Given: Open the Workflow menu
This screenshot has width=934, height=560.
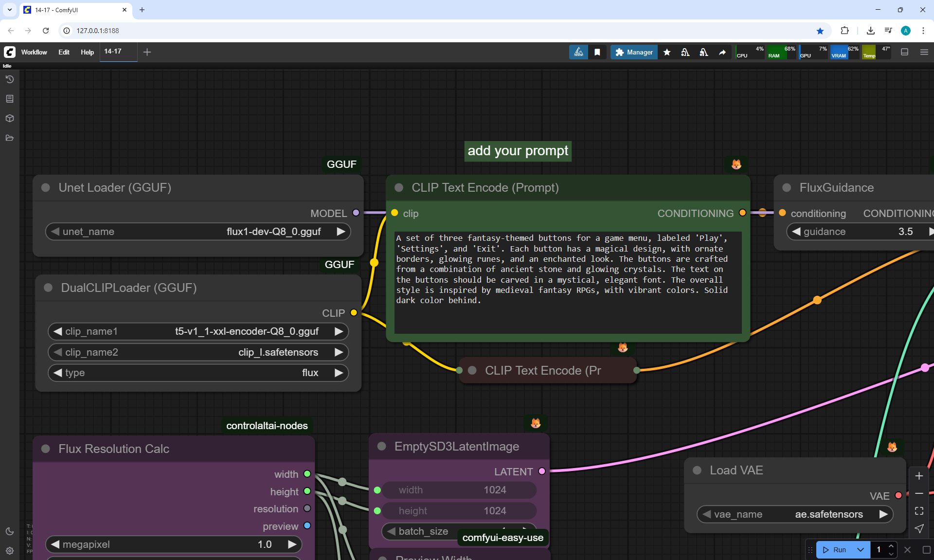Looking at the screenshot, I should click(34, 52).
